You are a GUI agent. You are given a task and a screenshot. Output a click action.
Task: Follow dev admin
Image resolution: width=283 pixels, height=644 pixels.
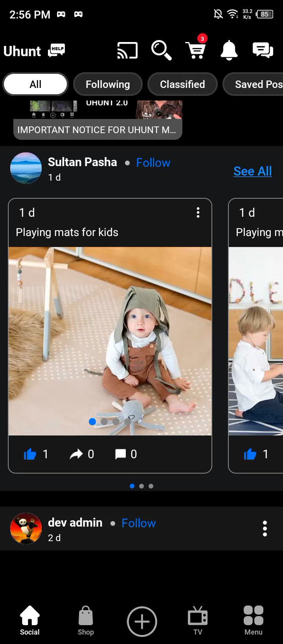(139, 523)
